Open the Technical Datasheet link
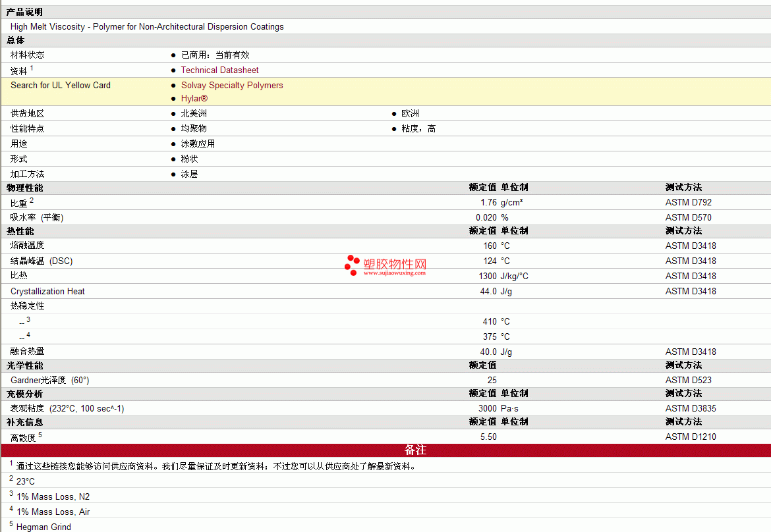This screenshot has width=771, height=532. tap(219, 70)
